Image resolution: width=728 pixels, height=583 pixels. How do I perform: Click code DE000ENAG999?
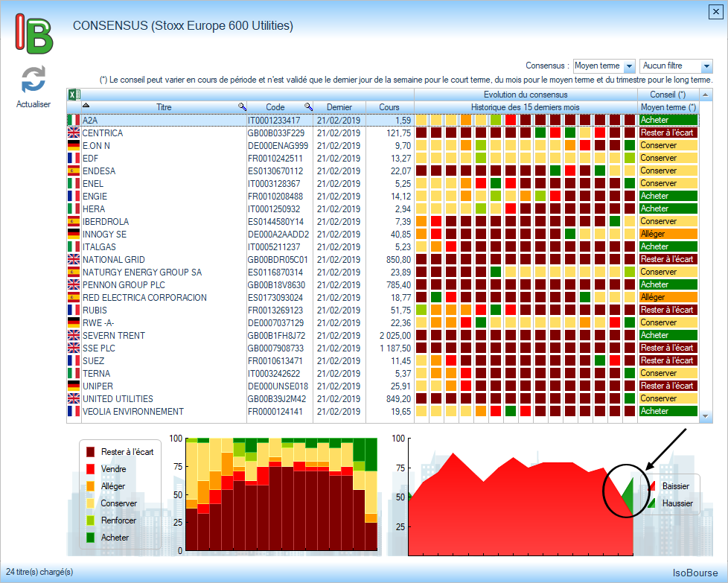278,146
